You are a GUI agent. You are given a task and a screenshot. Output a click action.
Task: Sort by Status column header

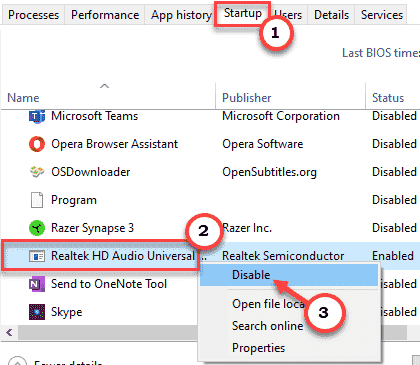388,98
